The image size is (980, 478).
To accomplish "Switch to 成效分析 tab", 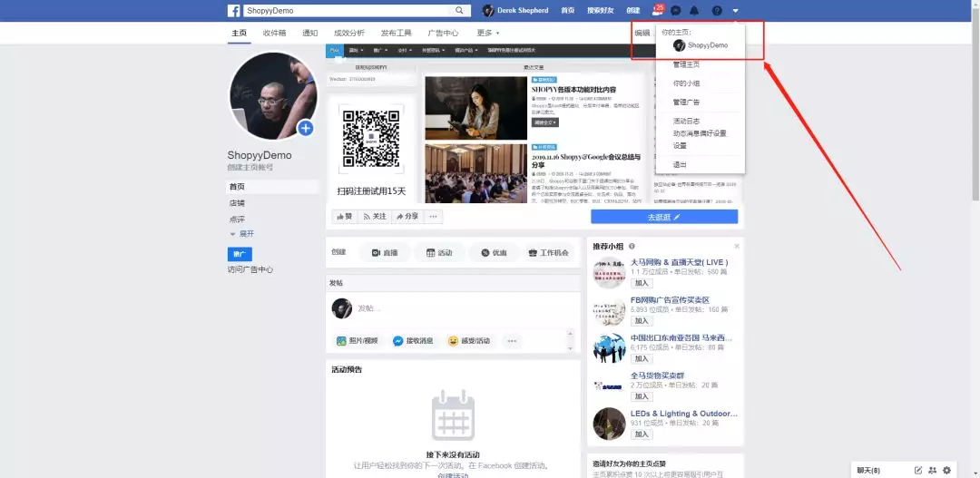I will 349,34.
